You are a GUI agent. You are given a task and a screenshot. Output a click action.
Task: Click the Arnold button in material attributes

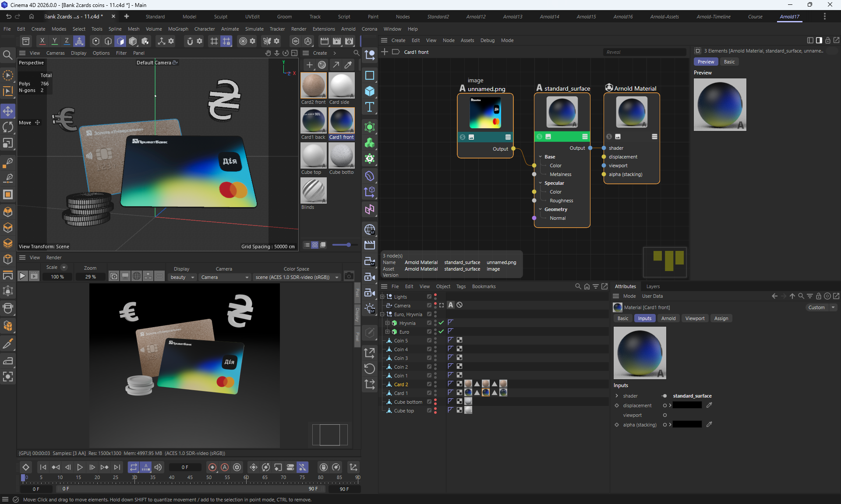668,318
